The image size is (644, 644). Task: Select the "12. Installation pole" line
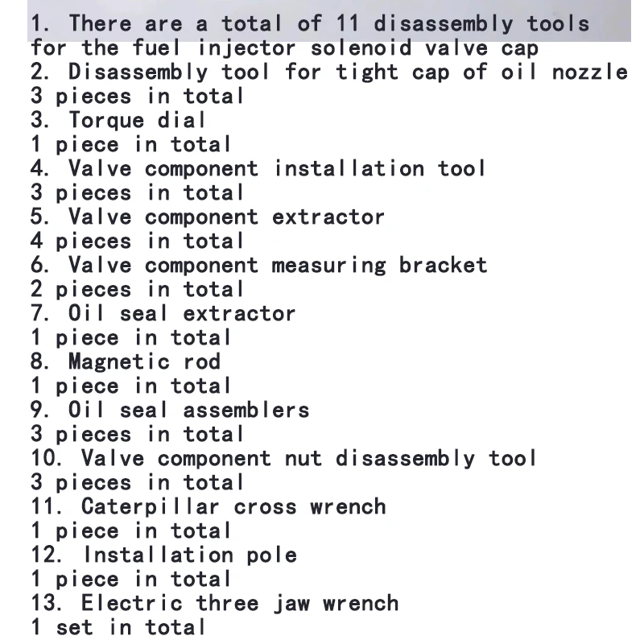point(163,555)
